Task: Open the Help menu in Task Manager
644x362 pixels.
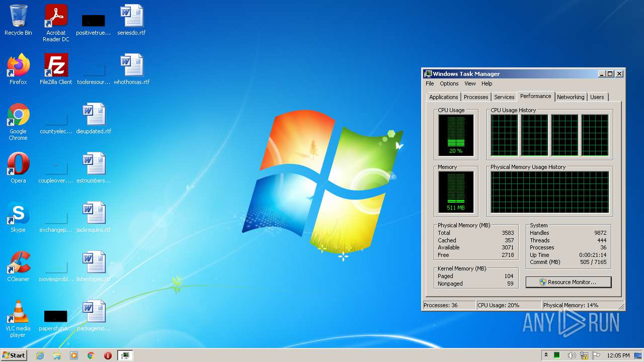Action: (x=487, y=83)
